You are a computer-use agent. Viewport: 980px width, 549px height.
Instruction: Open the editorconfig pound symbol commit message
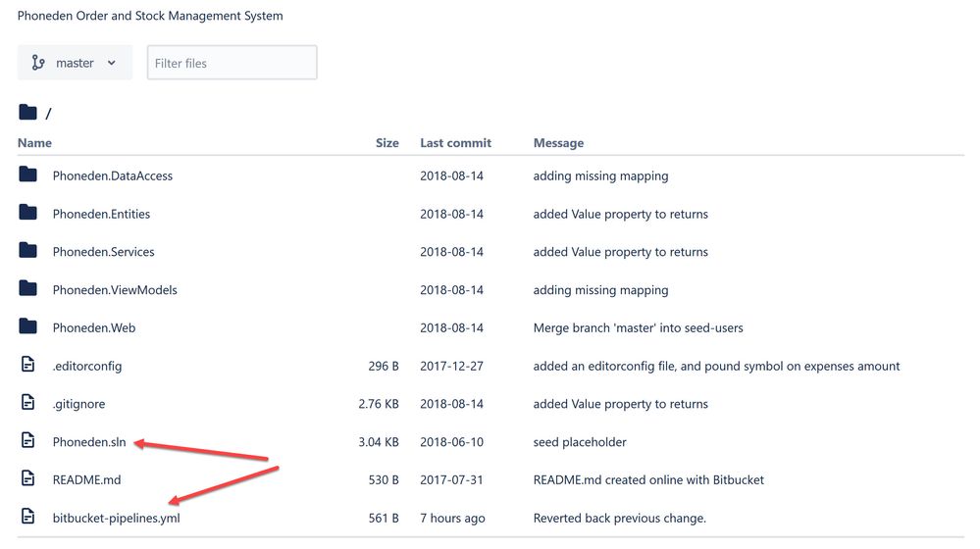click(x=716, y=367)
